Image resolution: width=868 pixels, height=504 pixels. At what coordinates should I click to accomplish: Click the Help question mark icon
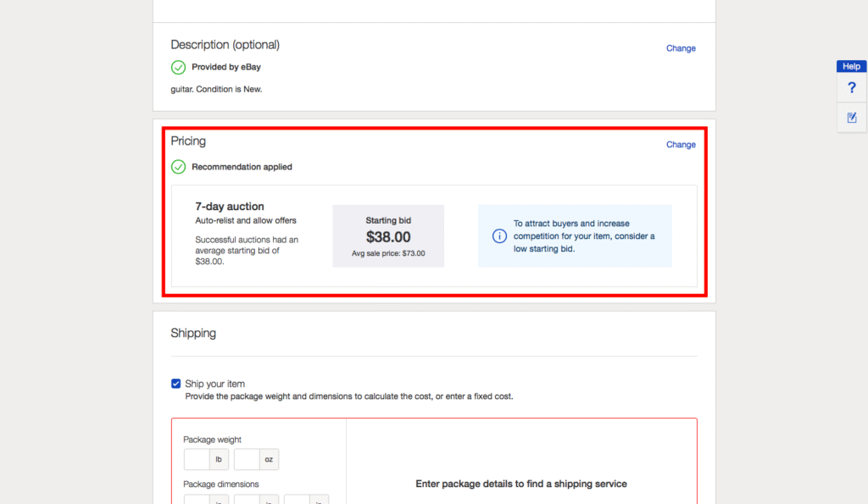[x=852, y=88]
